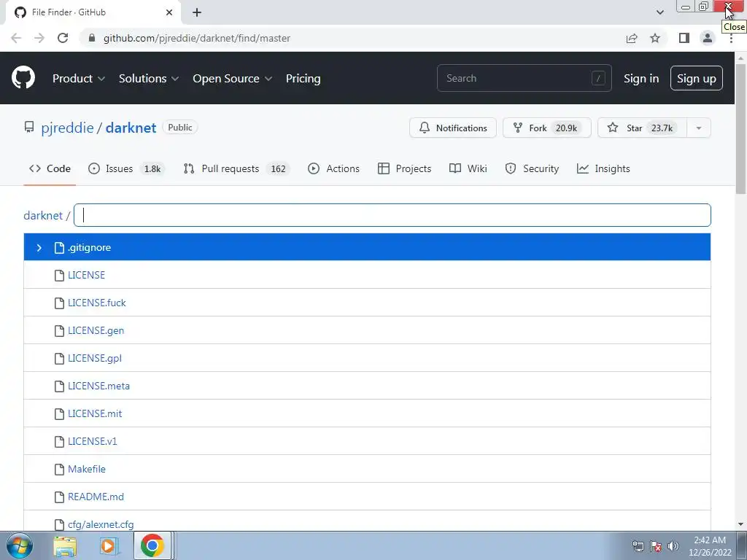This screenshot has width=747, height=560.
Task: Reload the page with refresh icon
Action: tap(63, 38)
